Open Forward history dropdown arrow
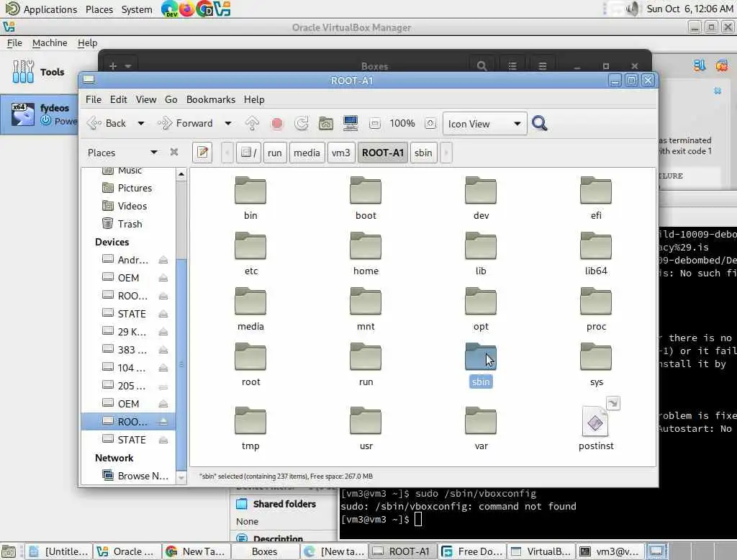This screenshot has height=560, width=737. point(228,123)
